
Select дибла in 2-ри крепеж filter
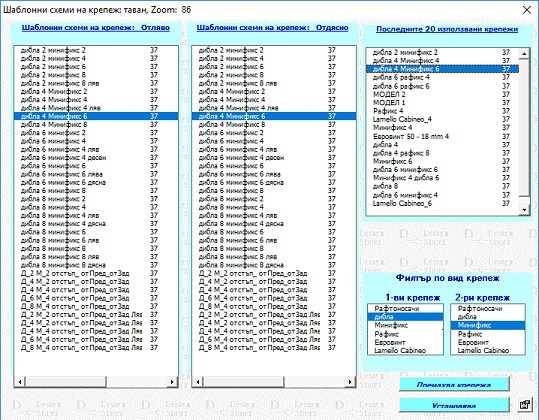pyautogui.click(x=488, y=317)
